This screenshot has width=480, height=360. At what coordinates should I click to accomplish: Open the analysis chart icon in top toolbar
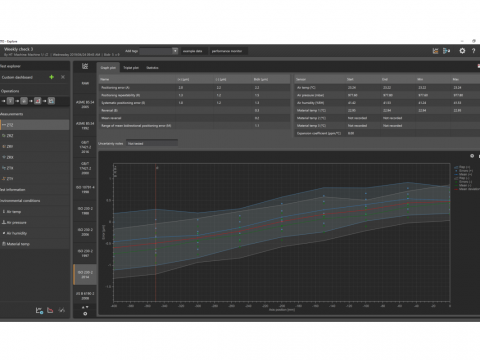click(x=435, y=51)
